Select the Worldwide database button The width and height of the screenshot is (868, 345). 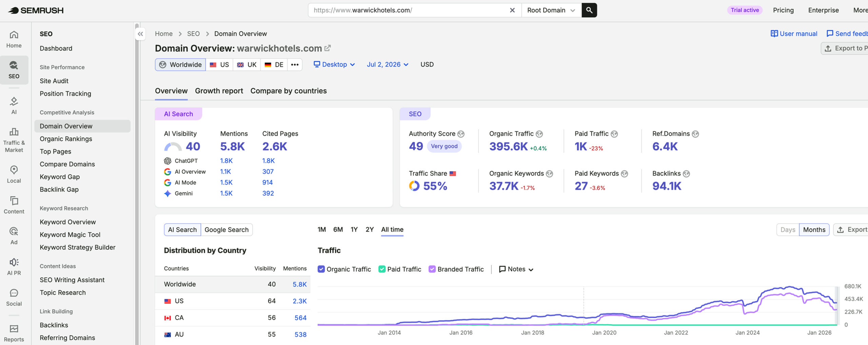(180, 64)
